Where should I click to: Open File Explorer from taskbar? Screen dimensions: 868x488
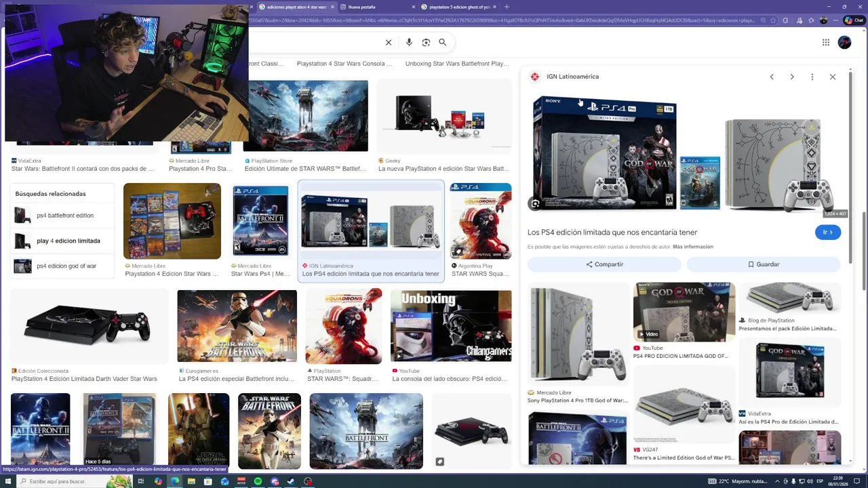click(x=191, y=481)
